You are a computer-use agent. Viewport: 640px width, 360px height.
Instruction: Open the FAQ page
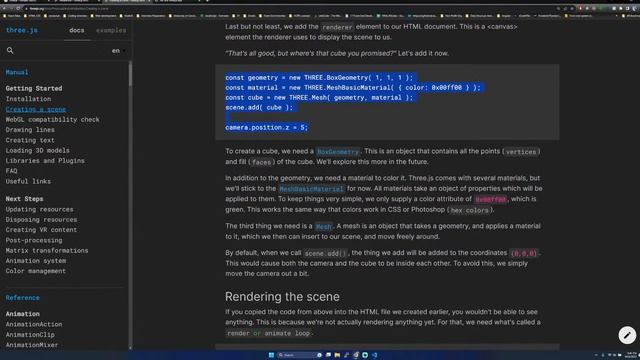coord(11,171)
